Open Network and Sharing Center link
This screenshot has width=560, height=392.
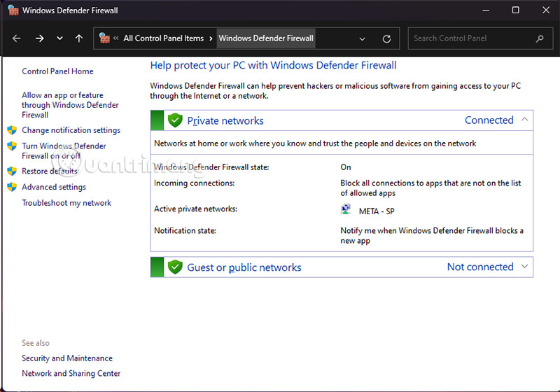point(71,373)
